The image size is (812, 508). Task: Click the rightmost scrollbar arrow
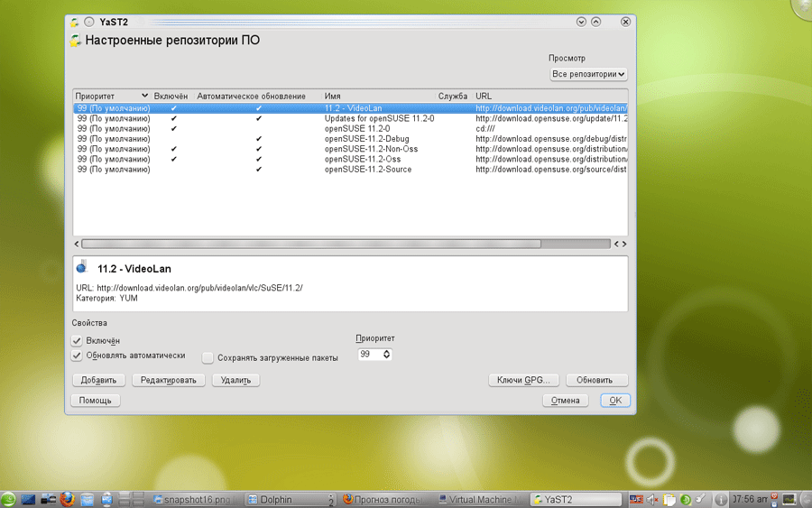(x=624, y=244)
